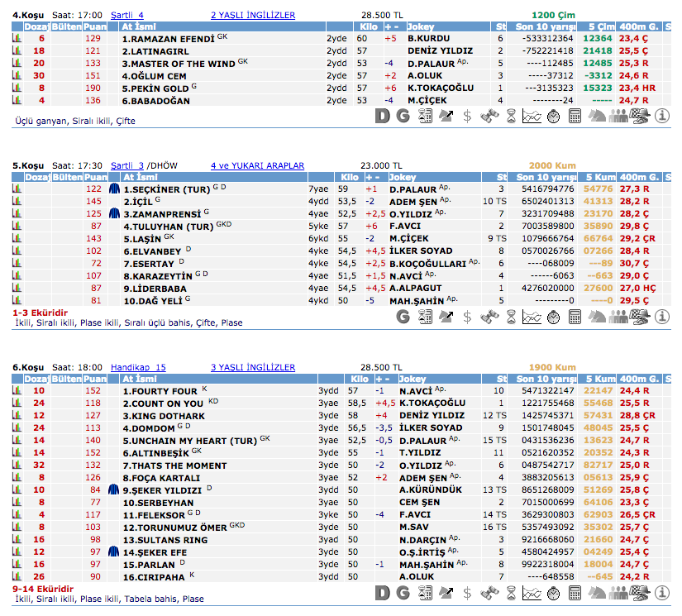Click the hourglass icon in race 4 toolbar
The image size is (682, 616).
(511, 117)
